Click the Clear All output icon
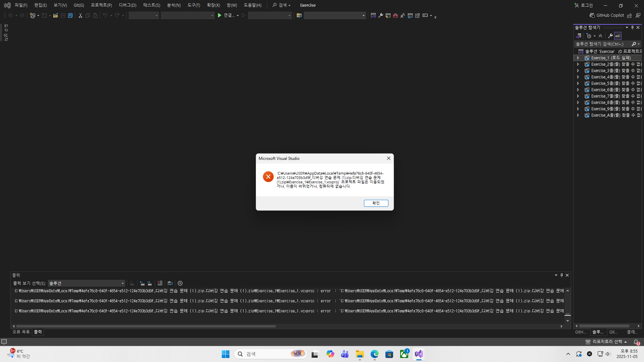This screenshot has width=644, height=362. (160, 283)
